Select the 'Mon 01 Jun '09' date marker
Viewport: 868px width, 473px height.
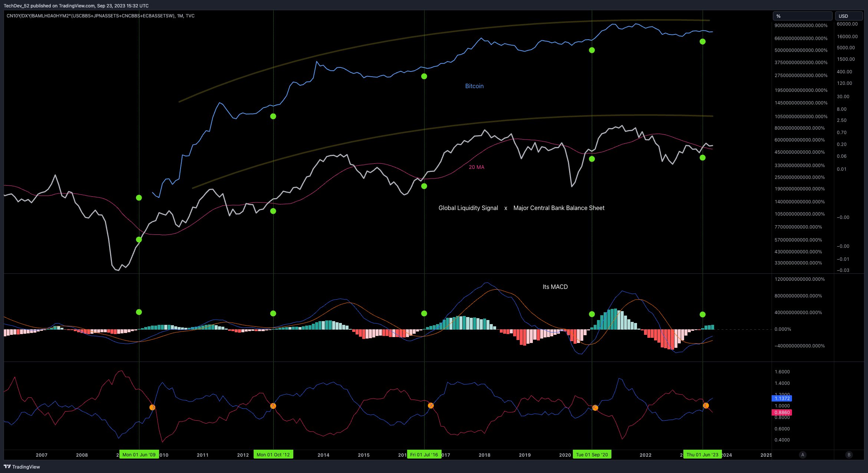click(139, 455)
